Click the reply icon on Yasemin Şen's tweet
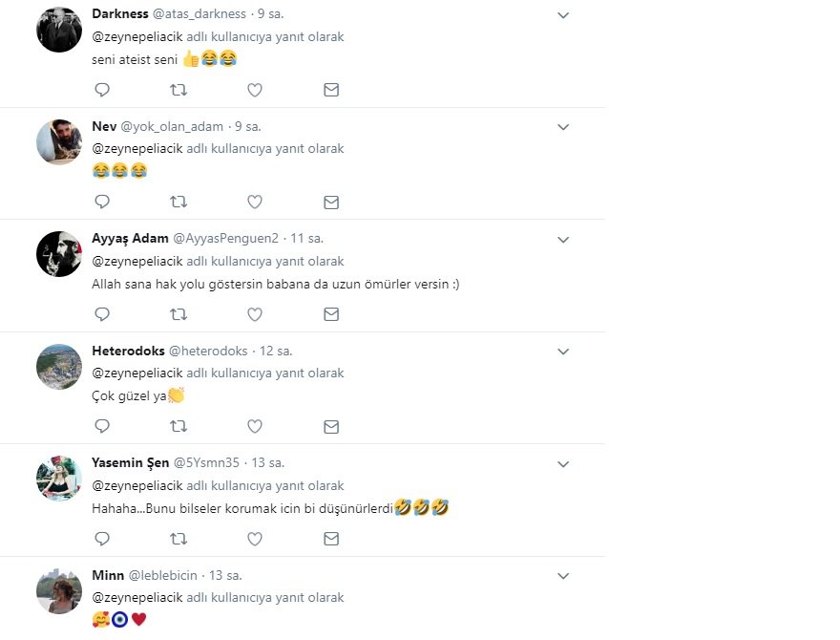The height and width of the screenshot is (640, 840). pos(102,539)
